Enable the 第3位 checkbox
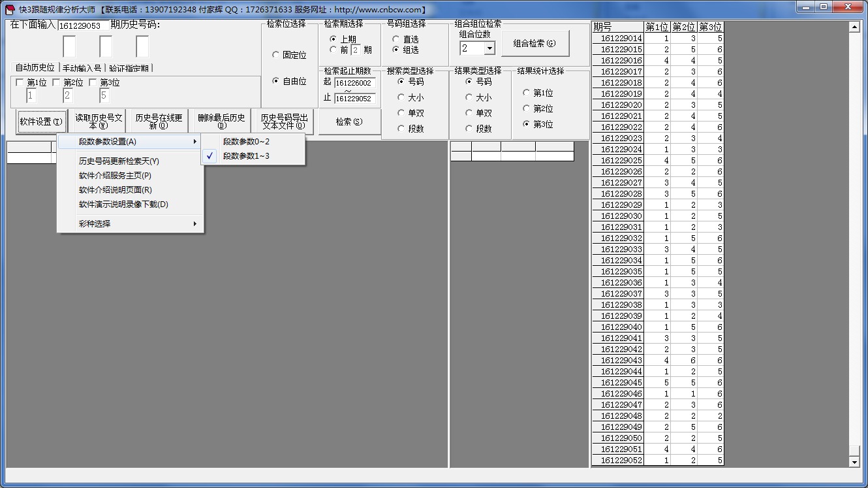This screenshot has width=868, height=488. point(93,83)
